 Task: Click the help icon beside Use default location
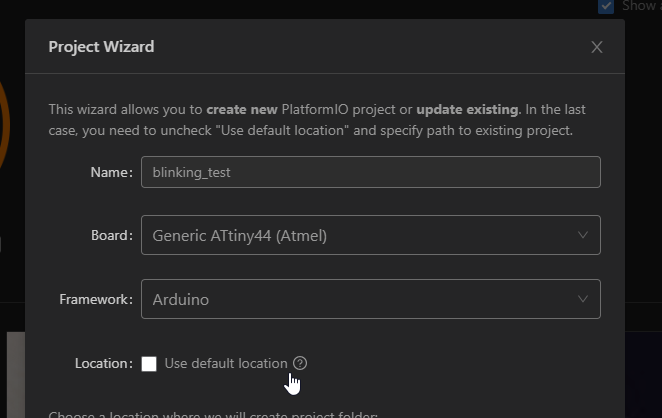pos(300,363)
